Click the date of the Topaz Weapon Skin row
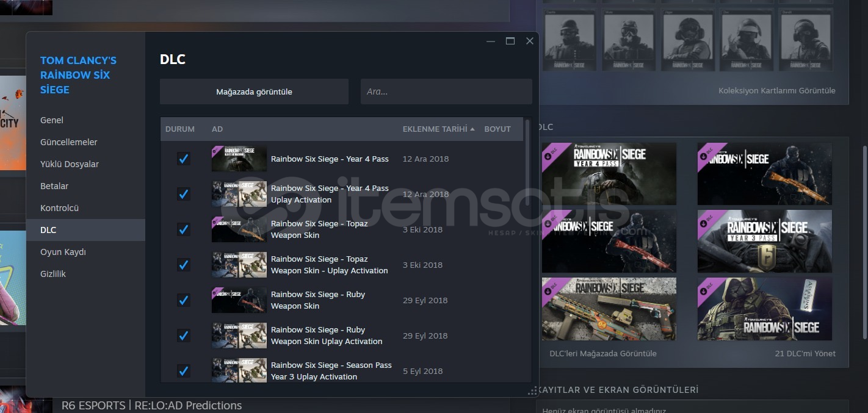 (423, 229)
